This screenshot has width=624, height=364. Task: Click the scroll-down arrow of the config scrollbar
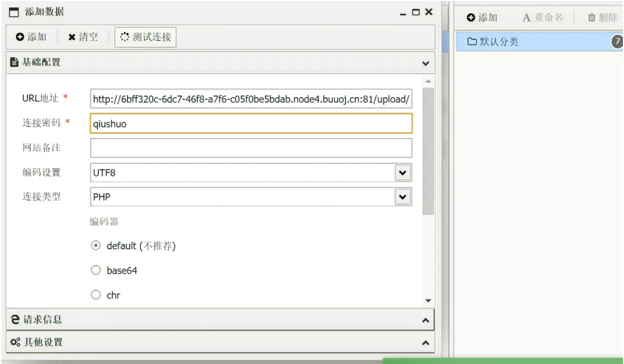[428, 300]
